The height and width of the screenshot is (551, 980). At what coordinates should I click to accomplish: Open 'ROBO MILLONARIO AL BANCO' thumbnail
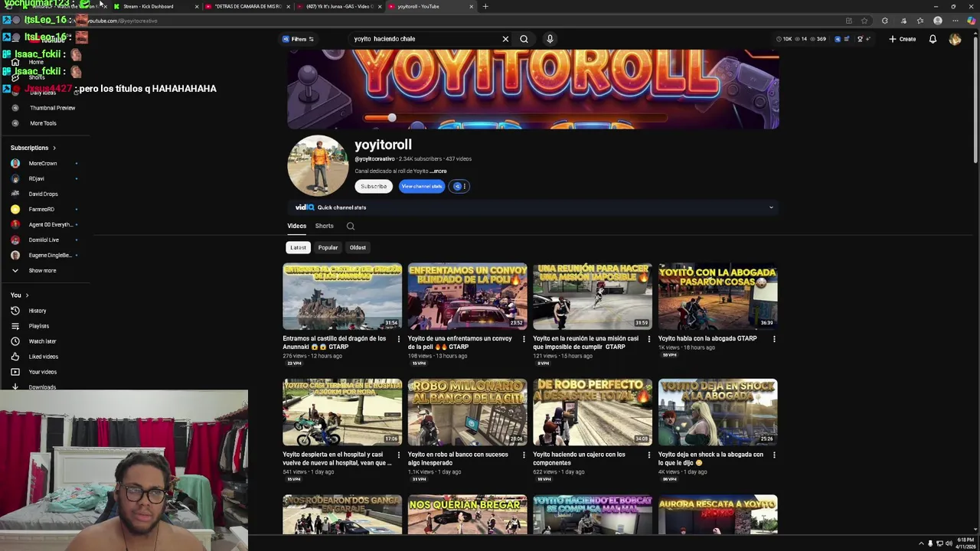point(467,412)
